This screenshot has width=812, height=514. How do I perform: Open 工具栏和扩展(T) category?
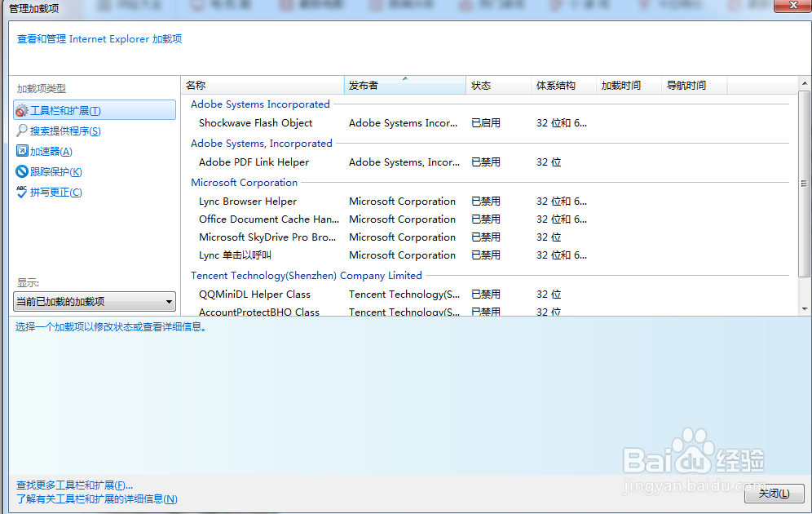pos(95,110)
